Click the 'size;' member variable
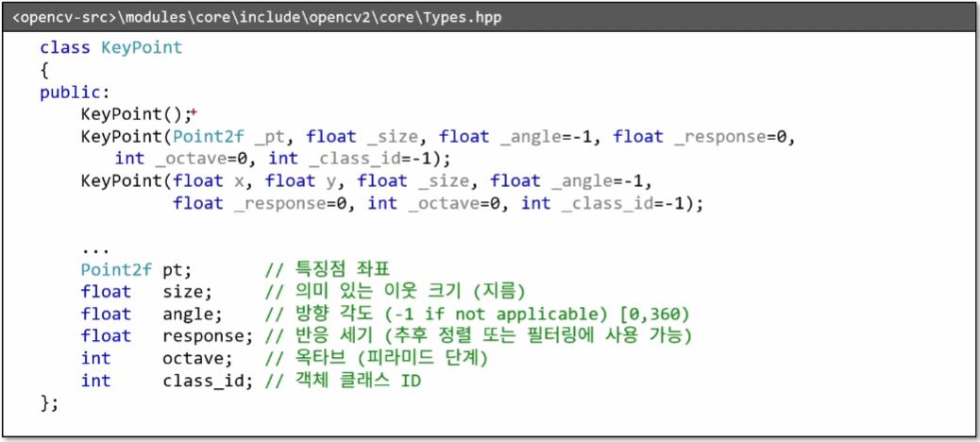Viewport: 980px width, 442px height. pyautogui.click(x=188, y=293)
